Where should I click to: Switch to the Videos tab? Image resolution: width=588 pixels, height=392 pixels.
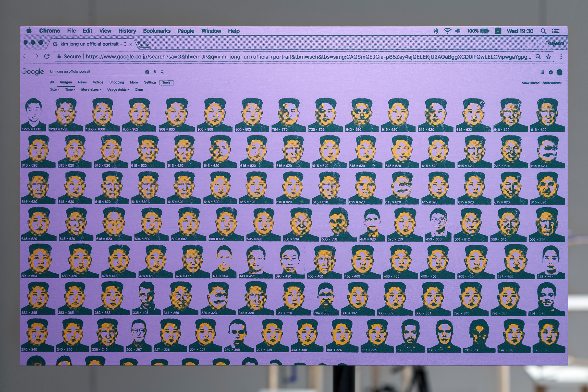coord(98,82)
